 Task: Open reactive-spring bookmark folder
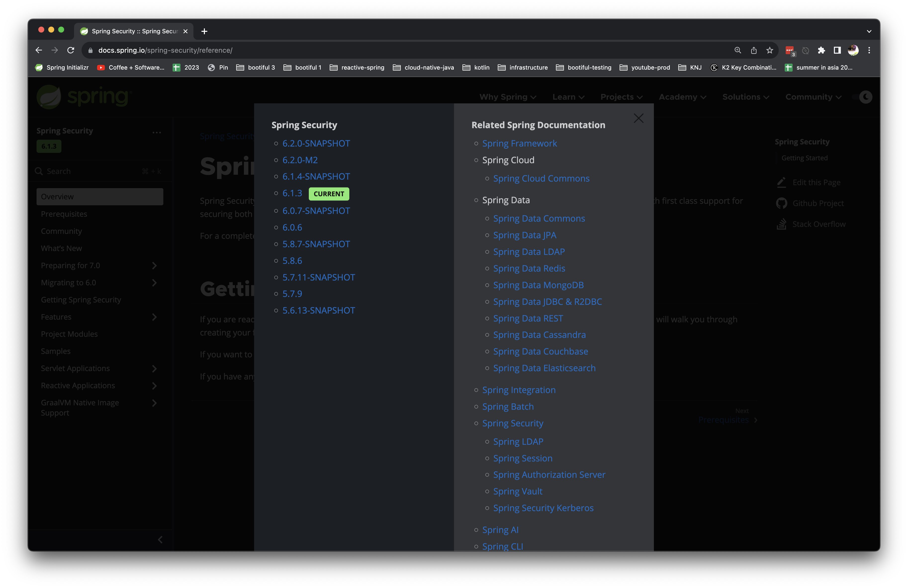(x=357, y=68)
